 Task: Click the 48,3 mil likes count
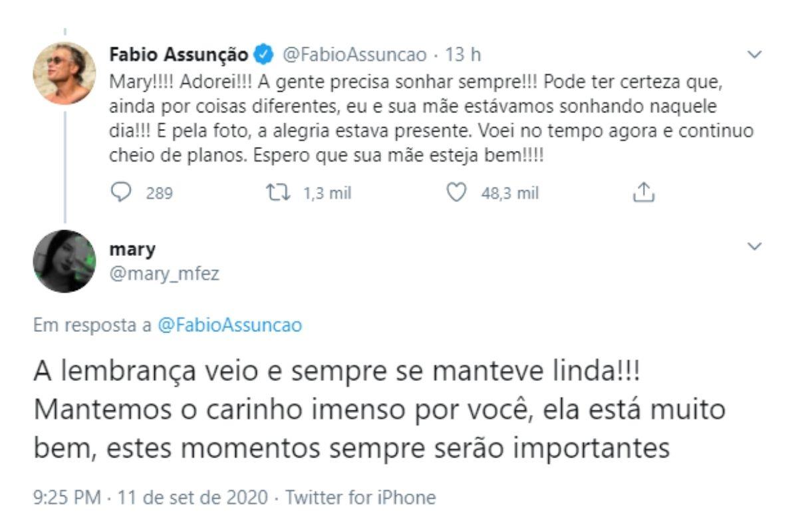[x=509, y=194]
